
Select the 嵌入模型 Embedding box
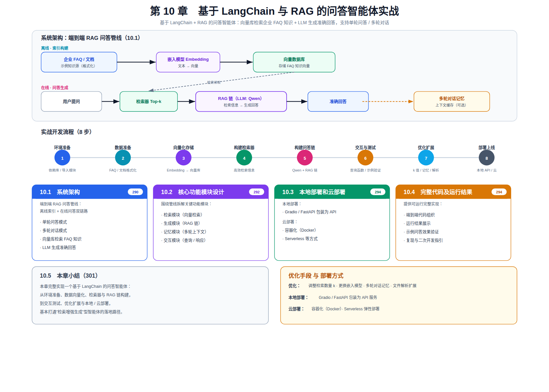[188, 62]
